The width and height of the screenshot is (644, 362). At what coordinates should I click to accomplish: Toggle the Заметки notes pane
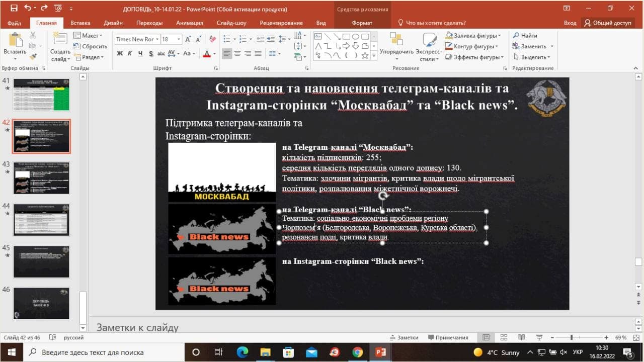pos(404,337)
